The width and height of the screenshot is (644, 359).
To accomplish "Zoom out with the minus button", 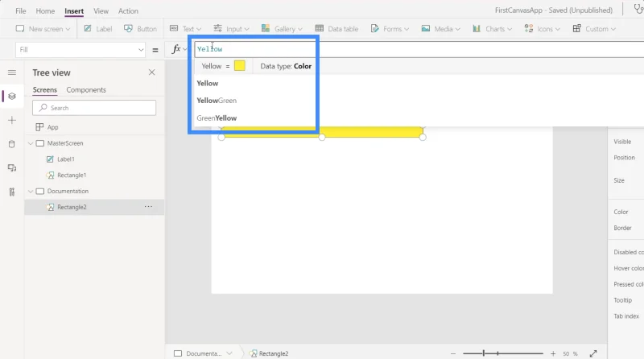I will pos(453,353).
